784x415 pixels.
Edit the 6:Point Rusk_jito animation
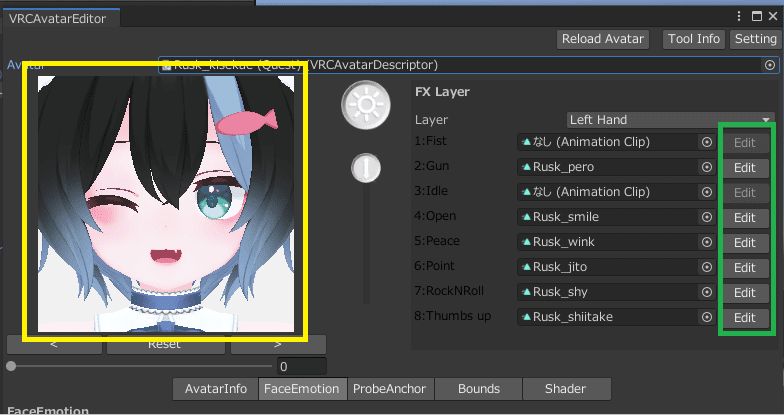tap(744, 268)
